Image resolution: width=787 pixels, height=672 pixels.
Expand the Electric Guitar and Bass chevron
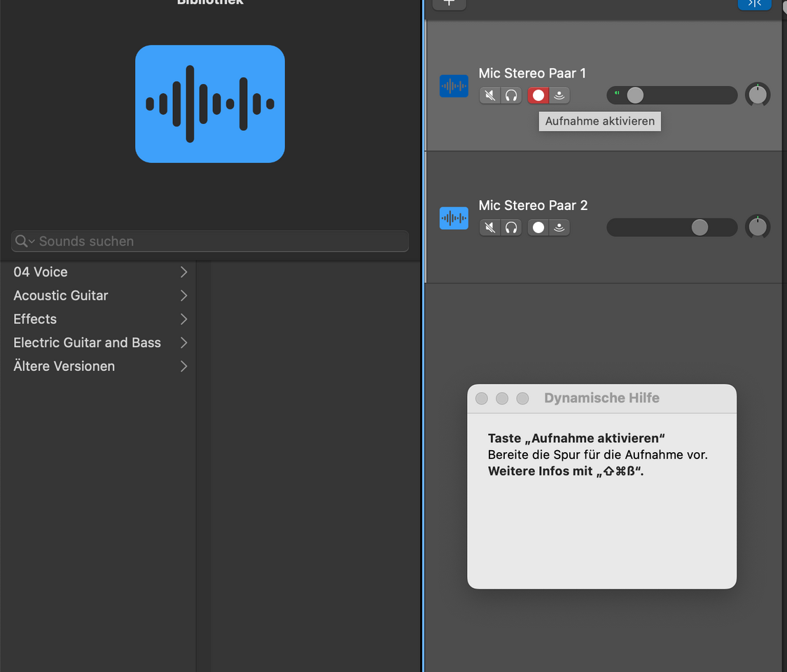click(183, 343)
